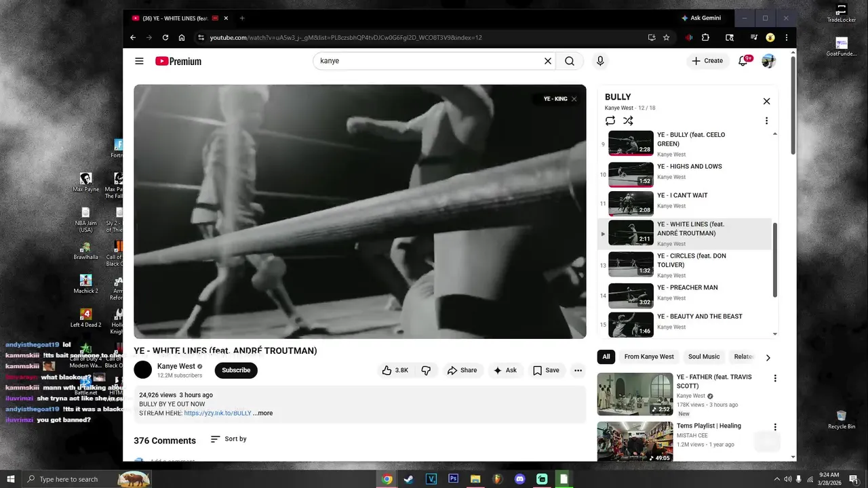
Task: Open Recycle Bin on desktop
Action: [x=841, y=420]
